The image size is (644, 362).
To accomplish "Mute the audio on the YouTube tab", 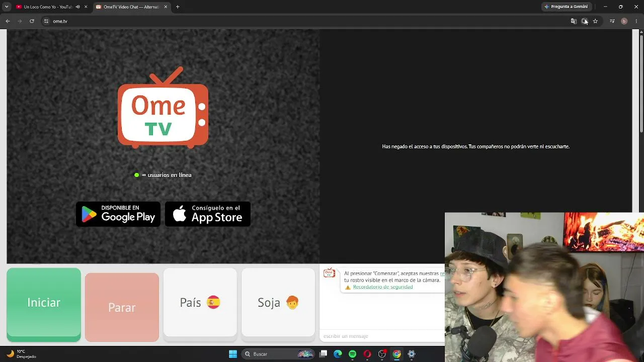I will click(x=78, y=7).
